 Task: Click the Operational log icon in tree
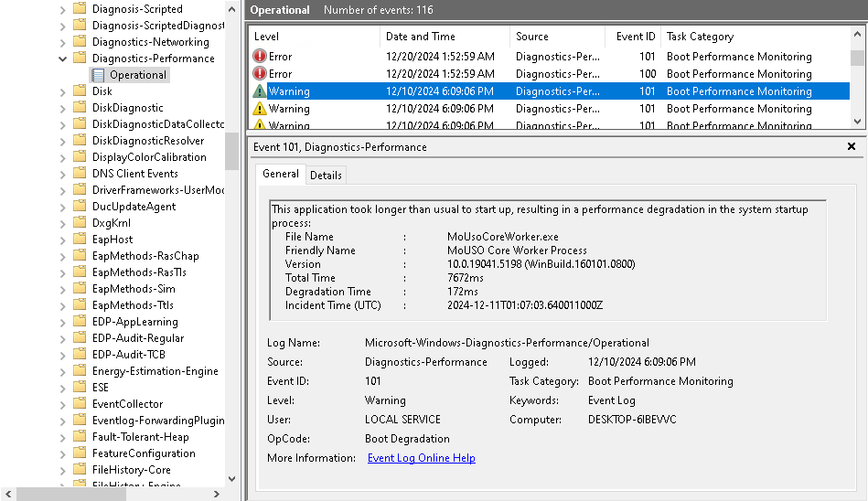coord(99,75)
